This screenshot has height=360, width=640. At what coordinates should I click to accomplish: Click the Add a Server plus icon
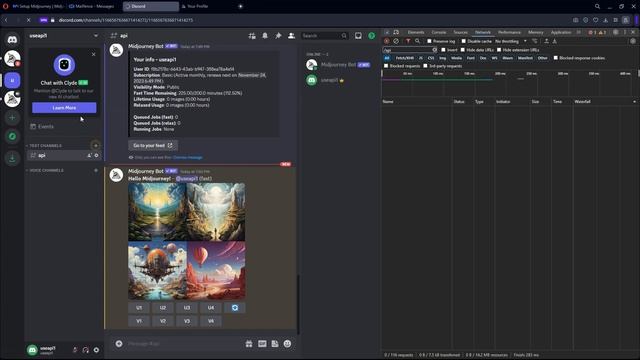tap(12, 118)
